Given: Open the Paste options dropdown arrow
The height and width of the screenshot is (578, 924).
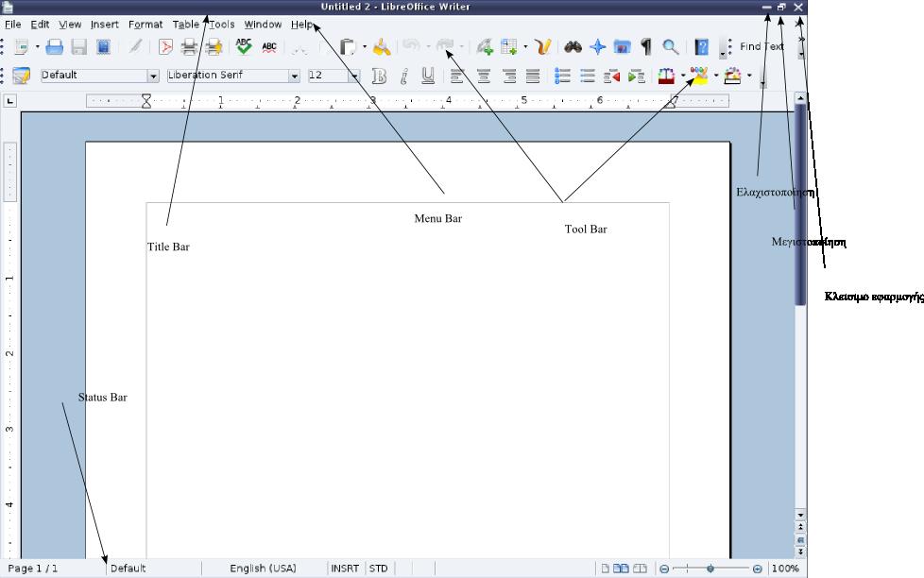Looking at the screenshot, I should [364, 46].
